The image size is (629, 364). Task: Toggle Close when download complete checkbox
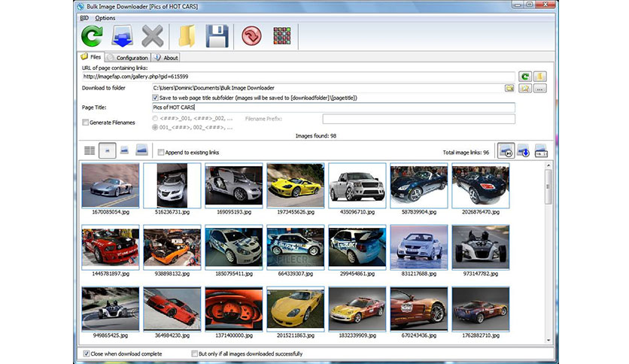point(87,353)
